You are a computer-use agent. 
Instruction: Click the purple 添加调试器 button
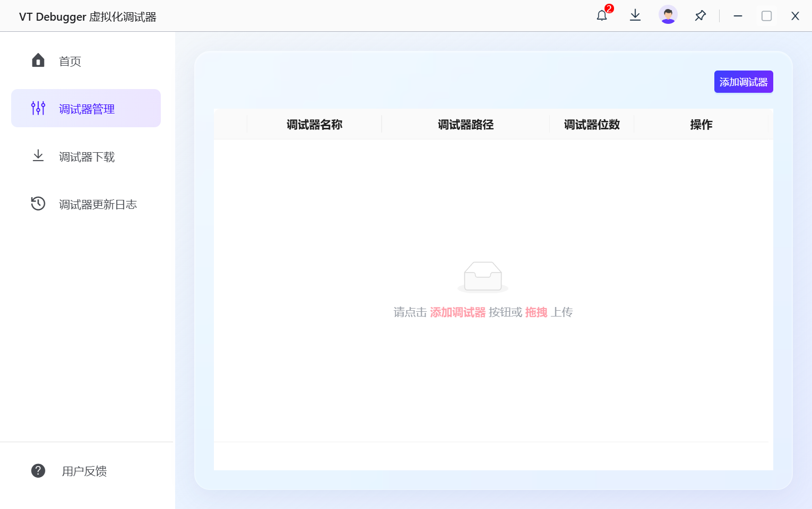(x=744, y=82)
